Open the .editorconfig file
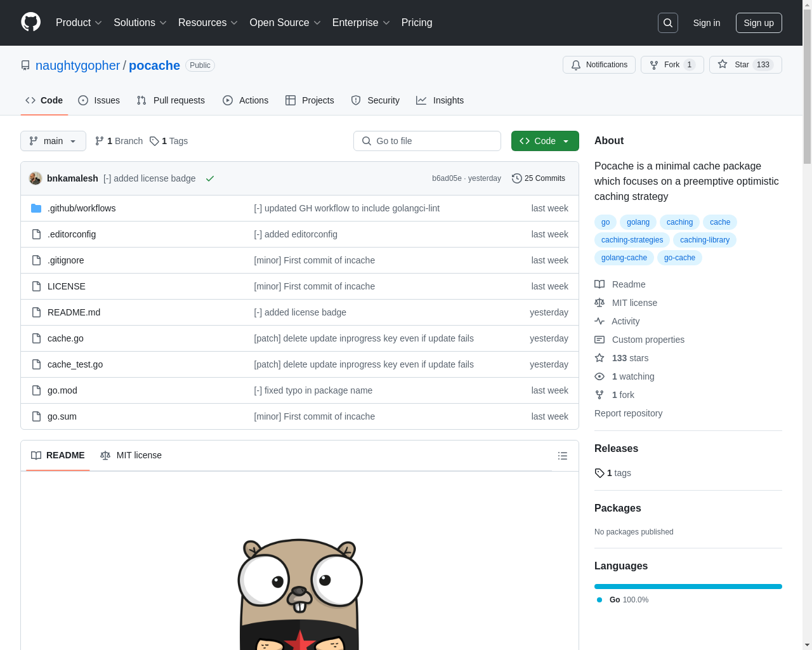This screenshot has width=812, height=650. pos(72,234)
